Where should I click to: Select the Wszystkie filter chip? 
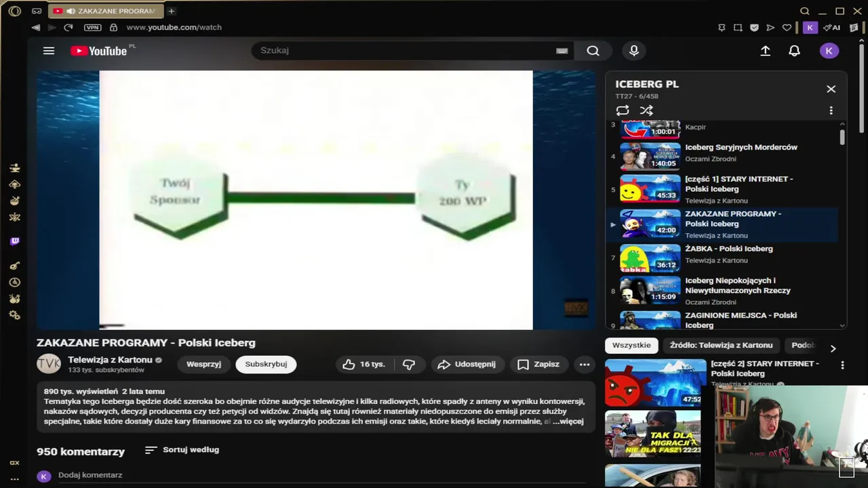click(631, 345)
